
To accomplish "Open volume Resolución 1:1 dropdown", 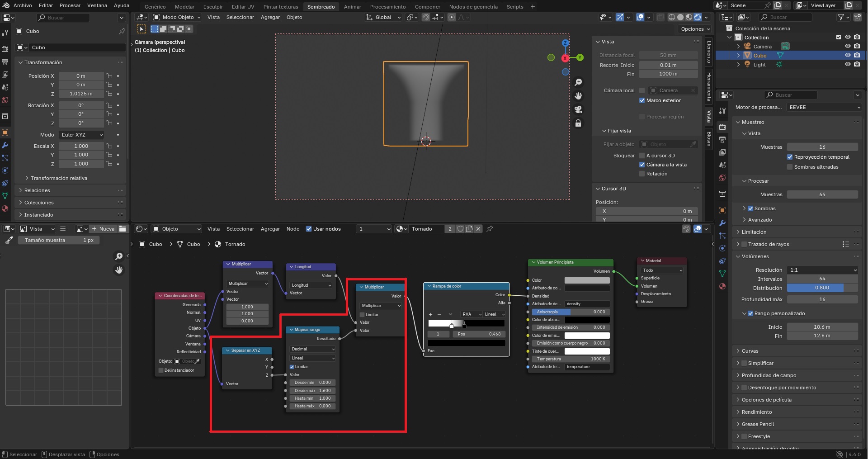I will point(822,270).
